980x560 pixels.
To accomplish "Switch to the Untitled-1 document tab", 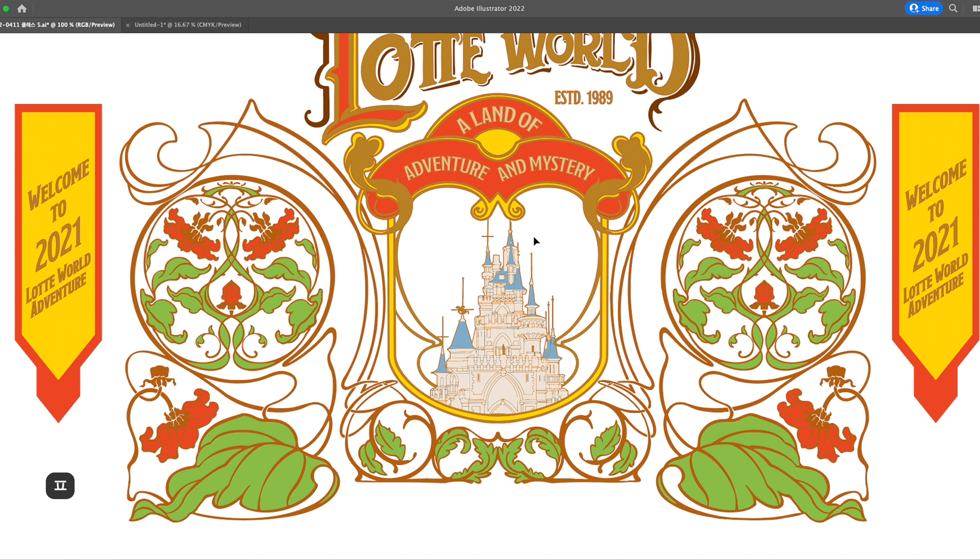I will [x=188, y=24].
